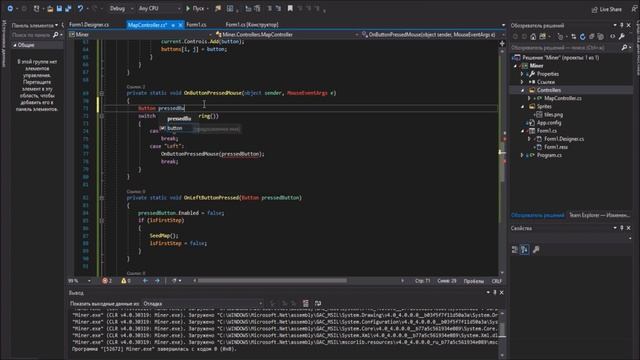Image resolution: width=640 pixels, height=360 pixels.
Task: Click the yellow warning count indicator
Action: [126, 281]
